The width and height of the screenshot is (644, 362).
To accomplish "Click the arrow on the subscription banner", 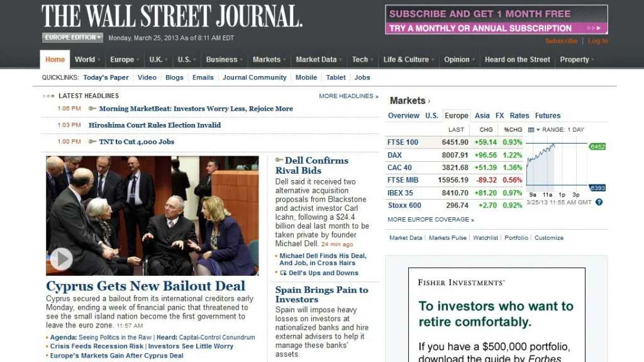I will point(594,28).
